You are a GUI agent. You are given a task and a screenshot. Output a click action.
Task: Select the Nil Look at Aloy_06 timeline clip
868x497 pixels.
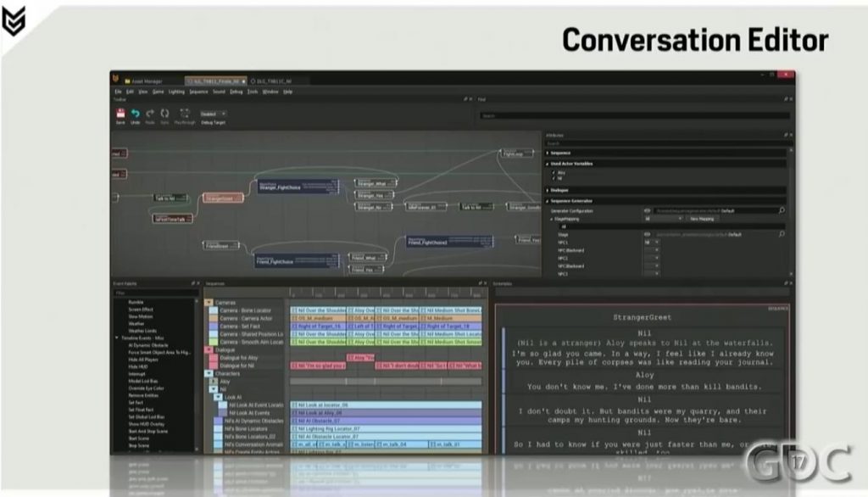click(386, 413)
